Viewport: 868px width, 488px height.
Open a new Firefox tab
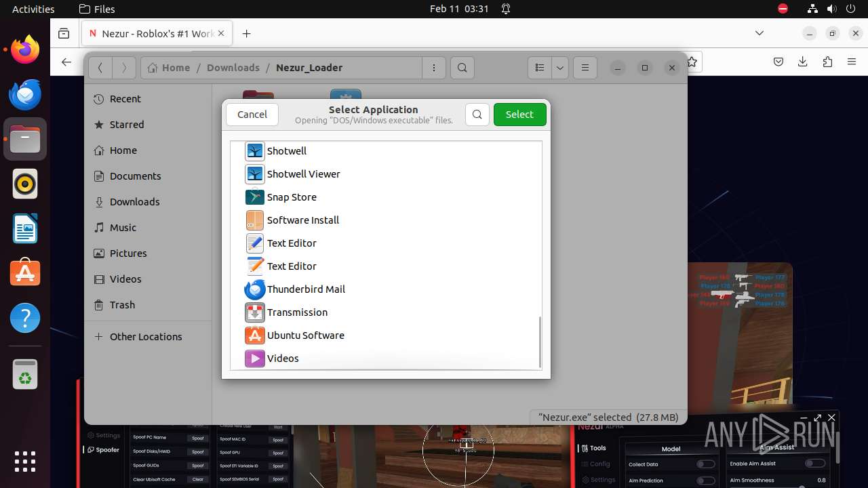coord(247,33)
